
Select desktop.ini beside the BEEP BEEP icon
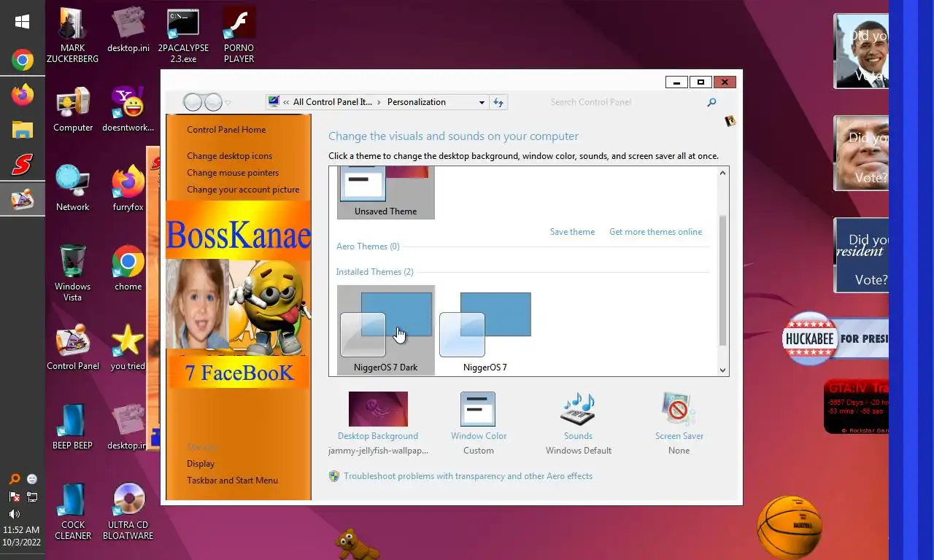tap(128, 427)
